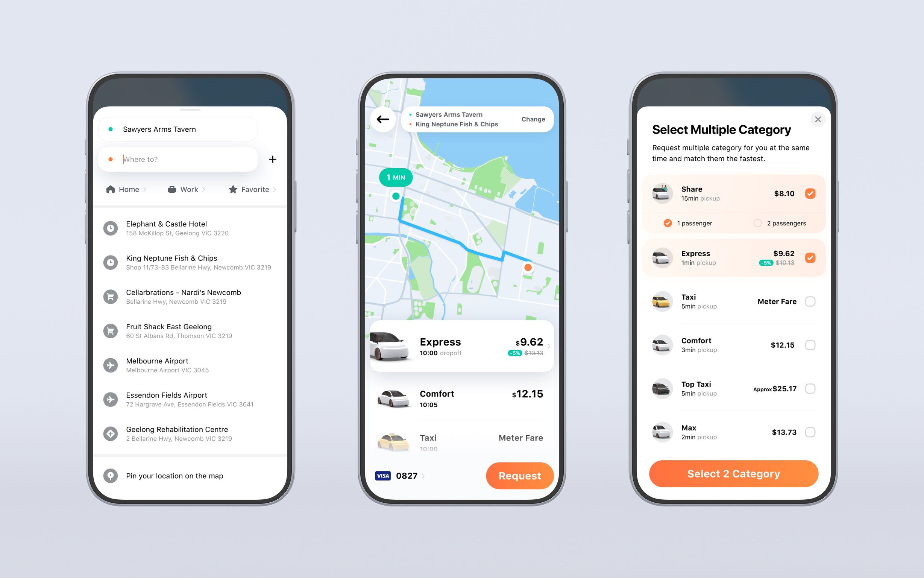Tap the back arrow icon on map screen
The image size is (924, 578).
(384, 120)
